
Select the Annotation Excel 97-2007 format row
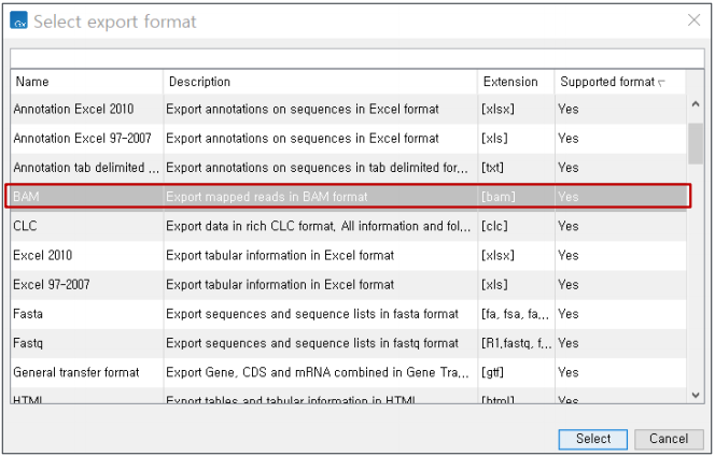[86, 138]
